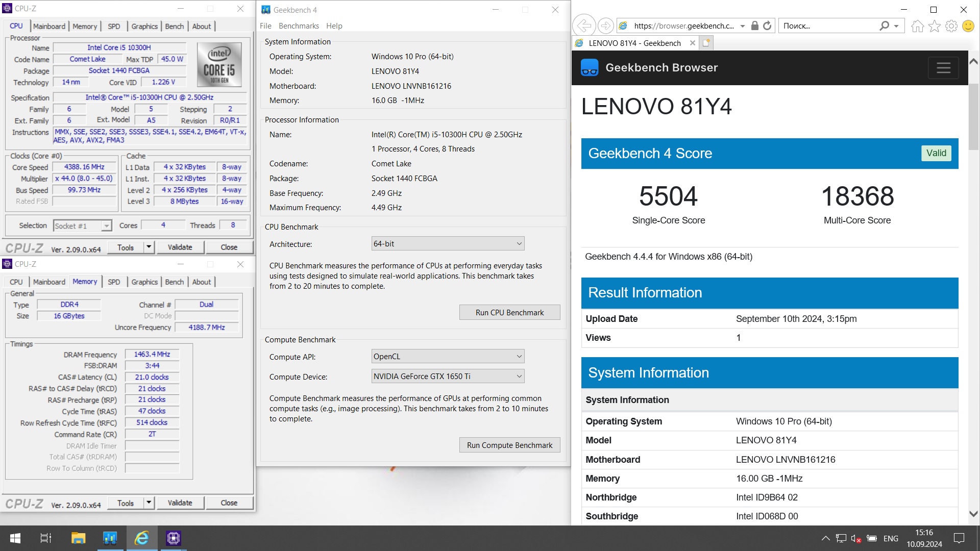980x551 pixels.
Task: Click Tools button in upper CPU-Z window
Action: point(126,247)
